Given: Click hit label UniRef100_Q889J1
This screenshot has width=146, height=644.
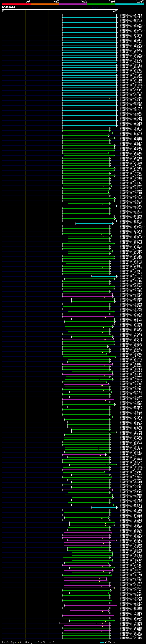Looking at the screenshot, I should click(x=131, y=201).
